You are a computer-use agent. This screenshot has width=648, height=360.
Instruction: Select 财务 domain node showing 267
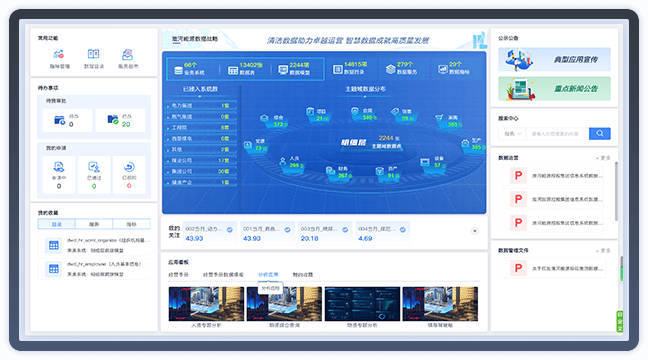[x=339, y=172]
